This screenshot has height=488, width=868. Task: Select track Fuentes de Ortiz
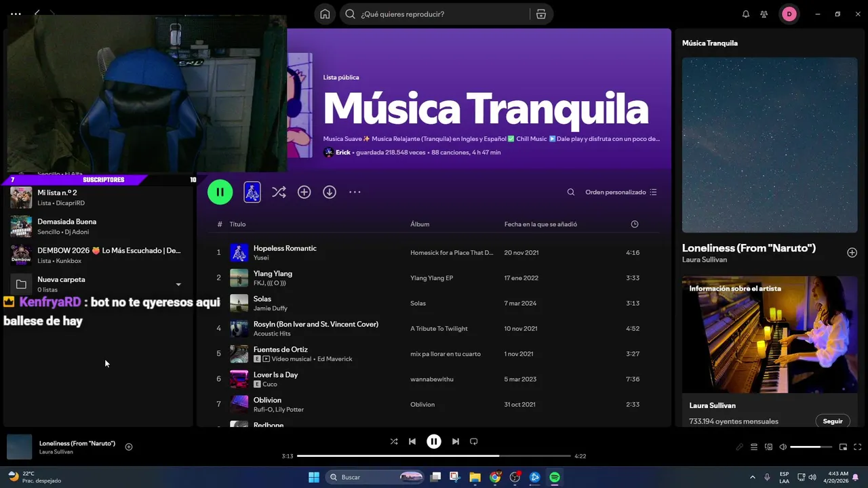tap(281, 349)
